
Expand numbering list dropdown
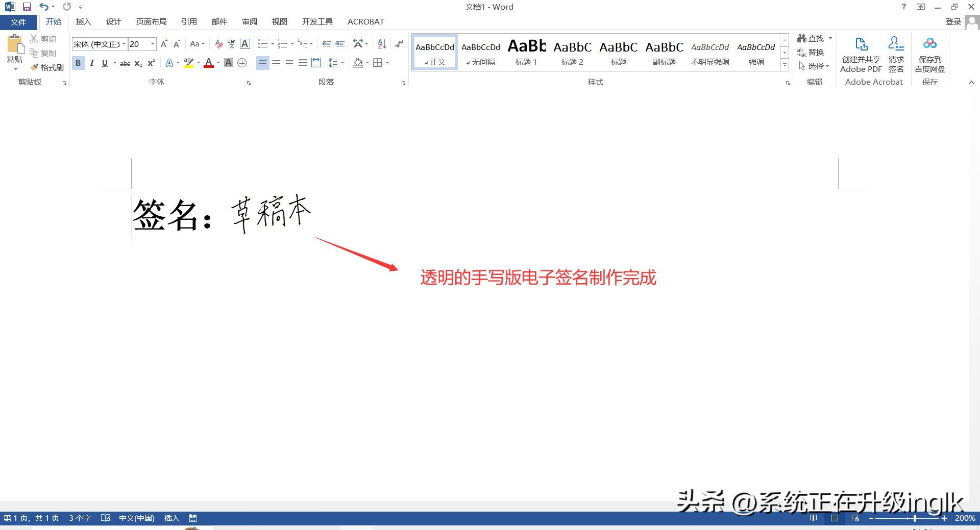[292, 44]
